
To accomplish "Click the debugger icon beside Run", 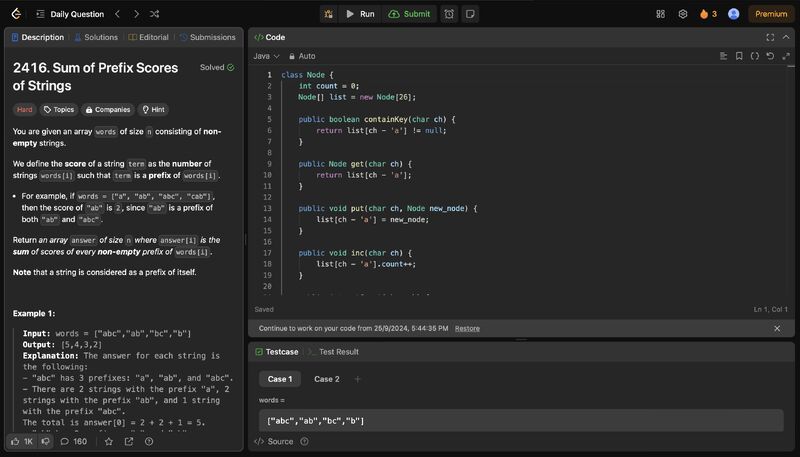I will [329, 14].
